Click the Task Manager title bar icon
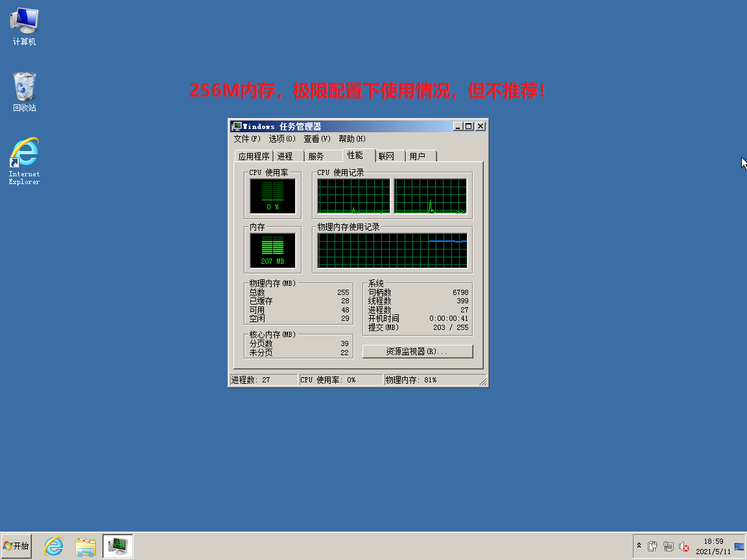Viewport: 747px width, 560px height. [x=237, y=126]
